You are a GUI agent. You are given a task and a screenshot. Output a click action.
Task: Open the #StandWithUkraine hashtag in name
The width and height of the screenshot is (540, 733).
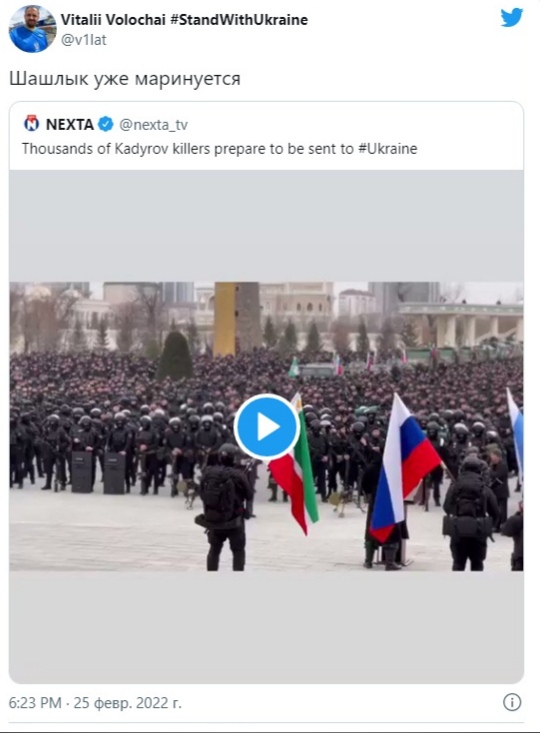tap(238, 20)
